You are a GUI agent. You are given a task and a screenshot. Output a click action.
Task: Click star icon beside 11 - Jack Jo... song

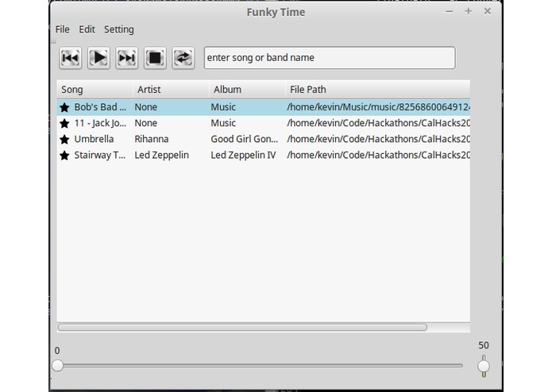click(64, 124)
